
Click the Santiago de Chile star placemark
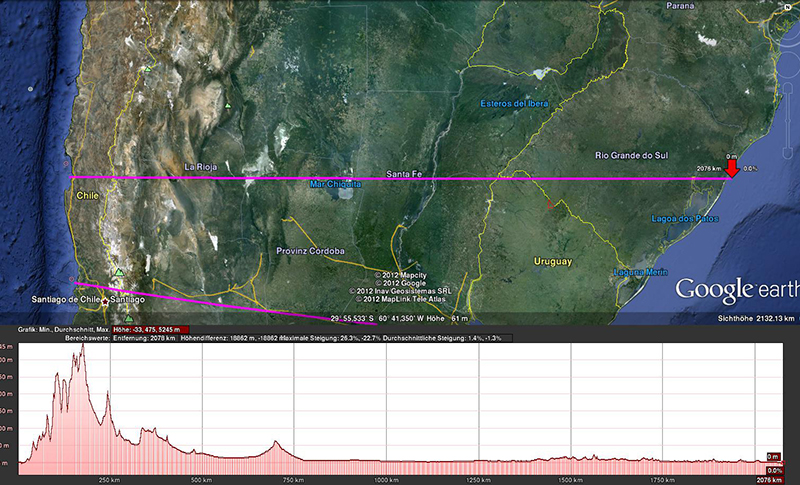click(x=104, y=299)
